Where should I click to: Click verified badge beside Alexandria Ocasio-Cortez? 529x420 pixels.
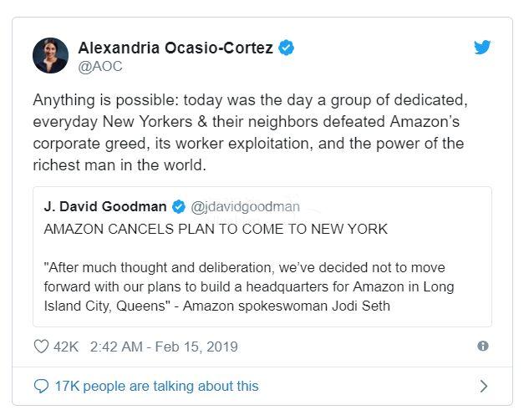click(286, 48)
